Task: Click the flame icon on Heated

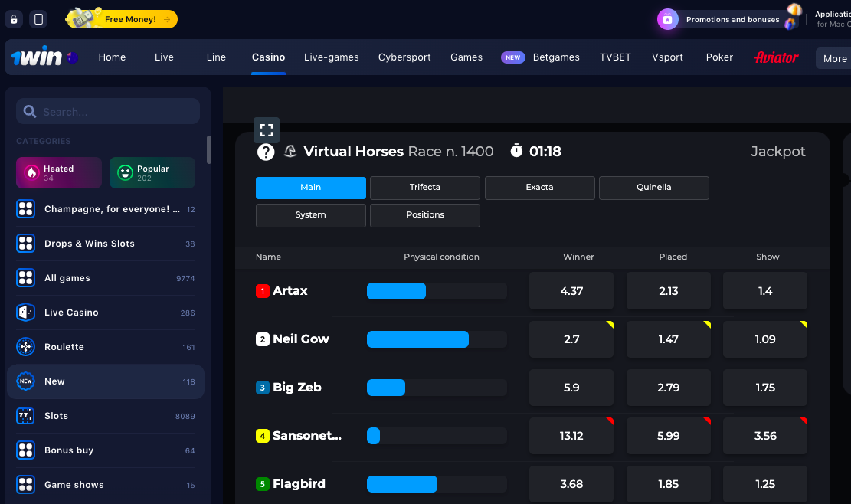Action: (x=32, y=172)
